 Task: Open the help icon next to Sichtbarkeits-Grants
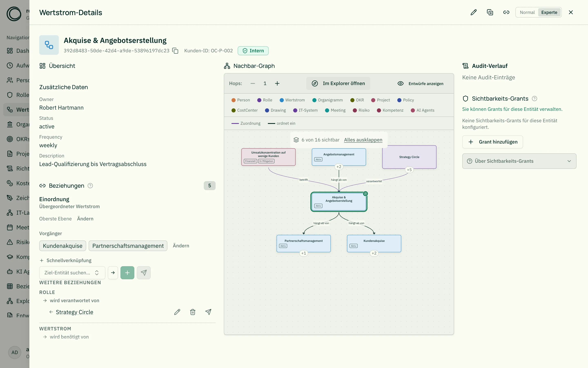click(534, 99)
